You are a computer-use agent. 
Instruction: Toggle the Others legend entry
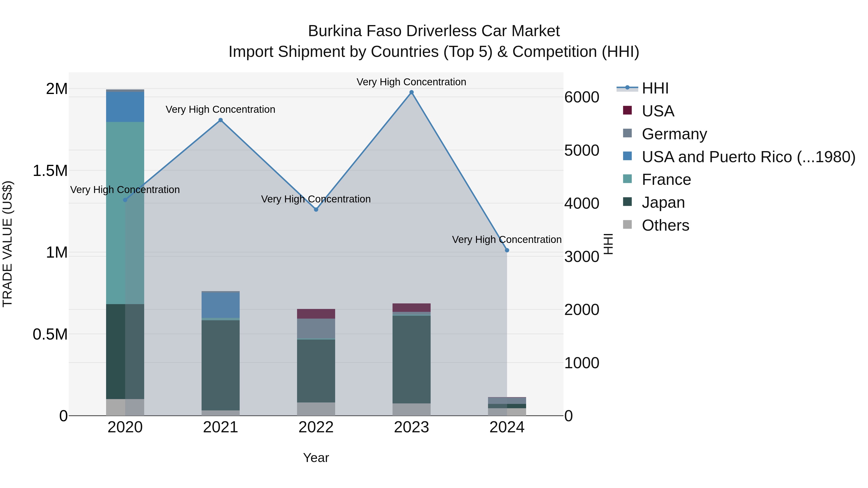tap(656, 225)
